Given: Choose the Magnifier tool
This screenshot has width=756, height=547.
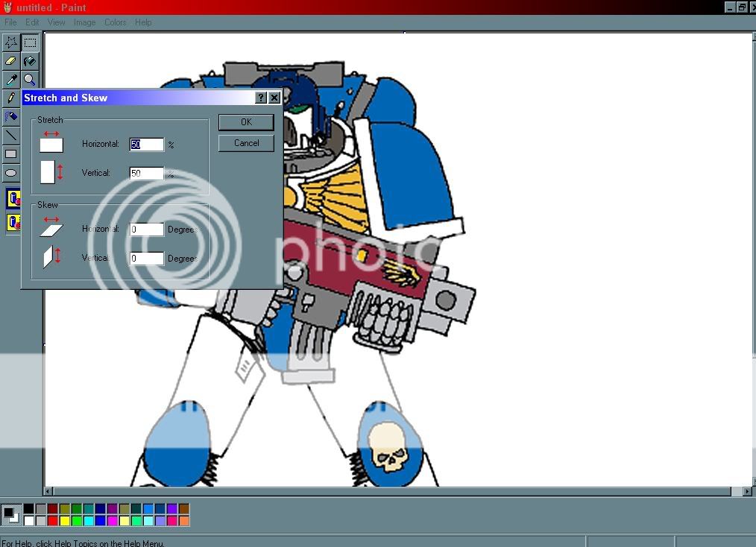Looking at the screenshot, I should (x=30, y=80).
